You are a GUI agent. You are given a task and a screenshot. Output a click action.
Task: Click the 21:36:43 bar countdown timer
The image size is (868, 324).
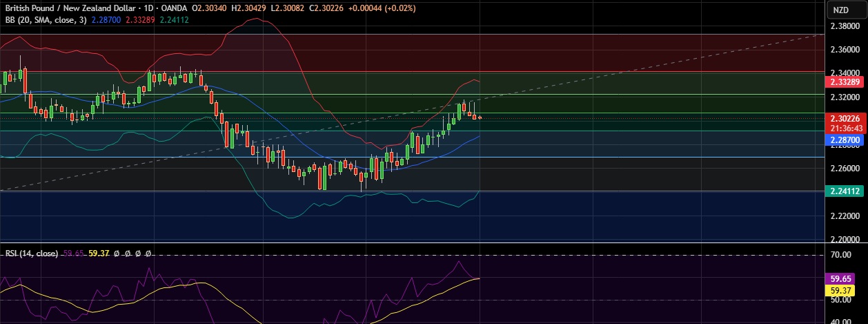click(845, 128)
